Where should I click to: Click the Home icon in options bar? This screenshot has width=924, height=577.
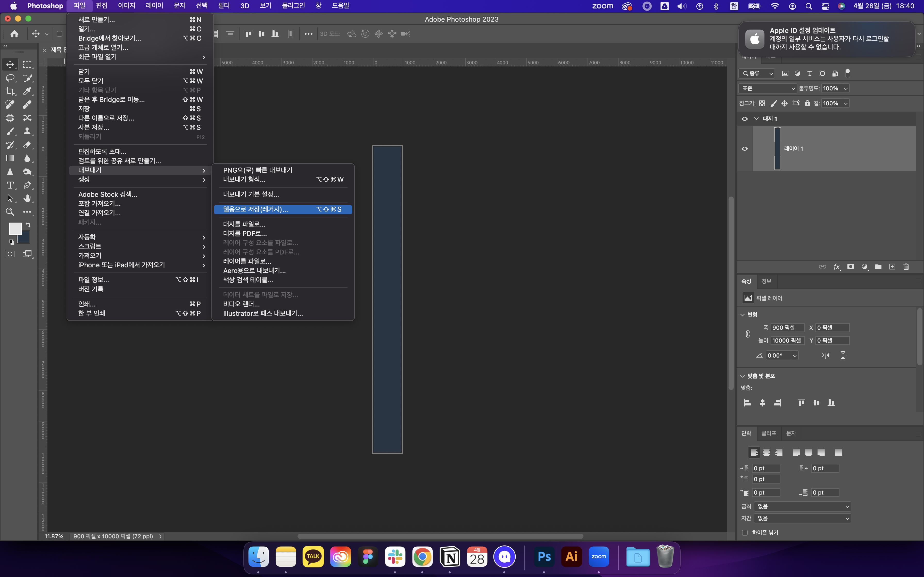pos(14,33)
